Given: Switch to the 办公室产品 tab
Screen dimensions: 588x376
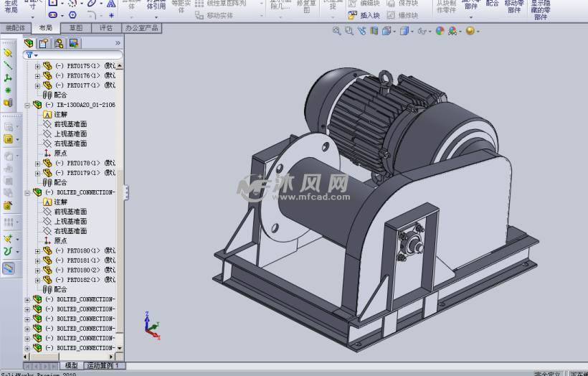Looking at the screenshot, I should tap(142, 28).
